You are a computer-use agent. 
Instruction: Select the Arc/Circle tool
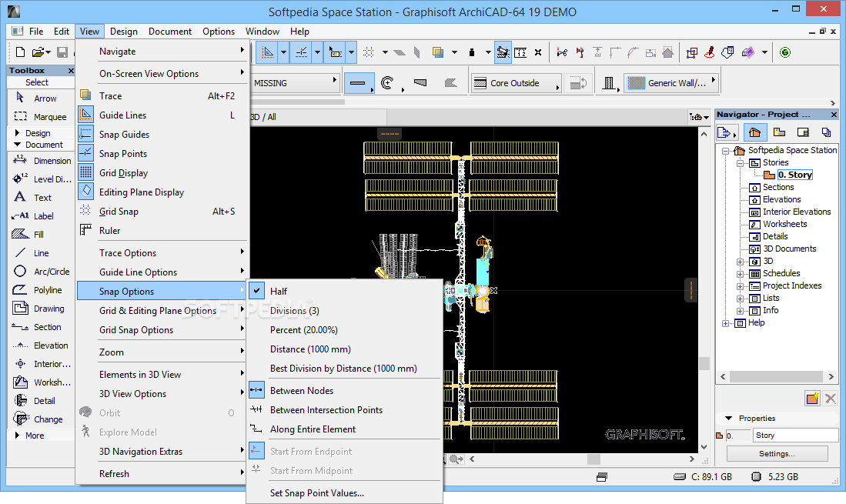[41, 271]
